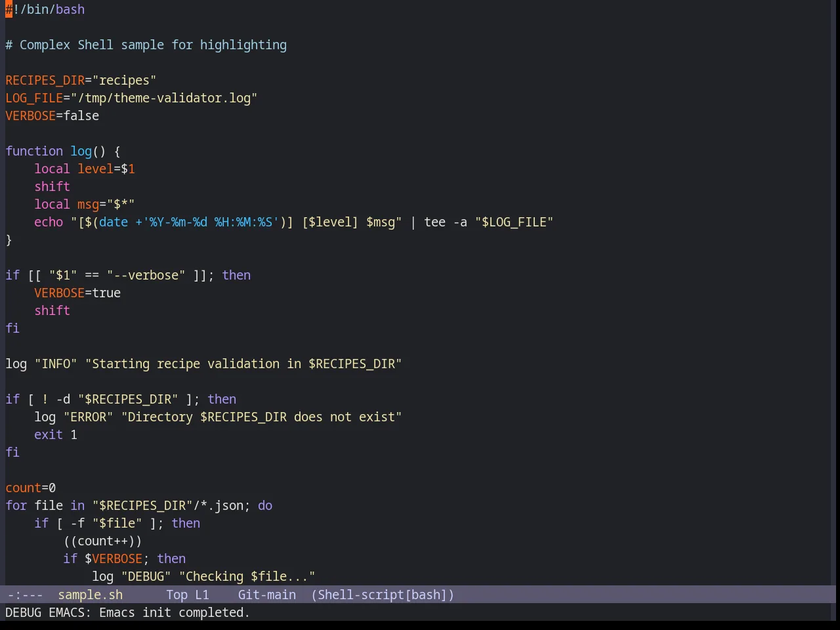Click the "Checking $file..." string
The height and width of the screenshot is (630, 840).
[247, 577]
